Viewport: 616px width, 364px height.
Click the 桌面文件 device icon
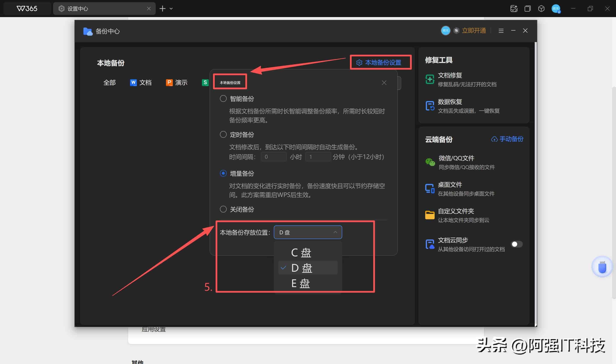coord(430,189)
